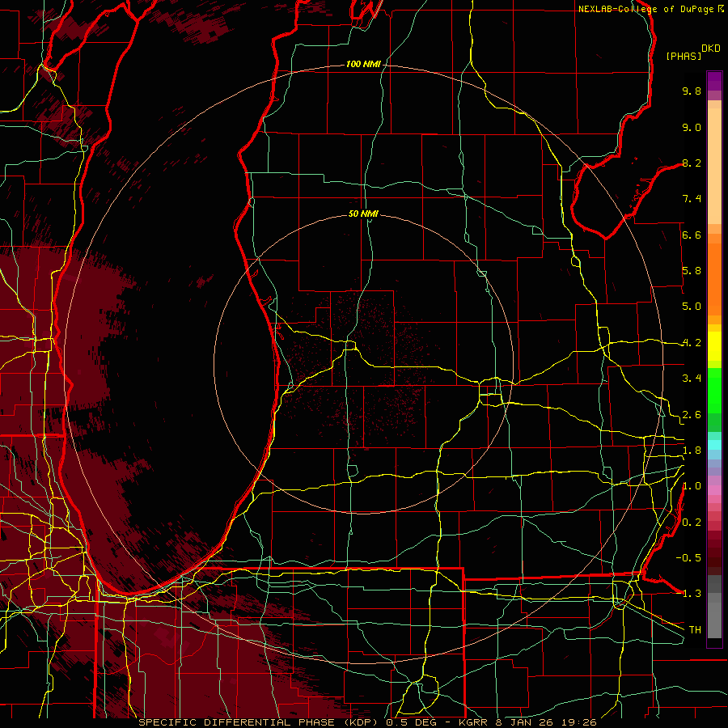Image resolution: width=728 pixels, height=728 pixels.
Task: Click the 9.8 scale value
Action: tap(692, 91)
